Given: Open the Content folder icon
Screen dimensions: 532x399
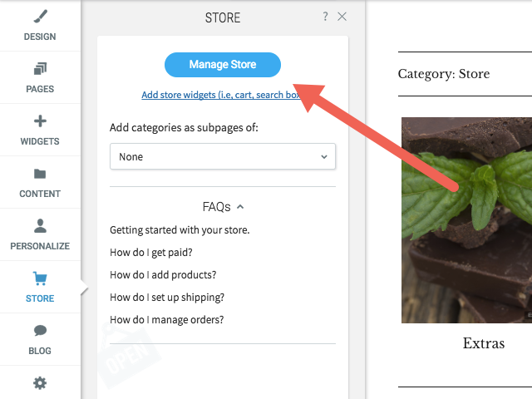Looking at the screenshot, I should (x=40, y=174).
